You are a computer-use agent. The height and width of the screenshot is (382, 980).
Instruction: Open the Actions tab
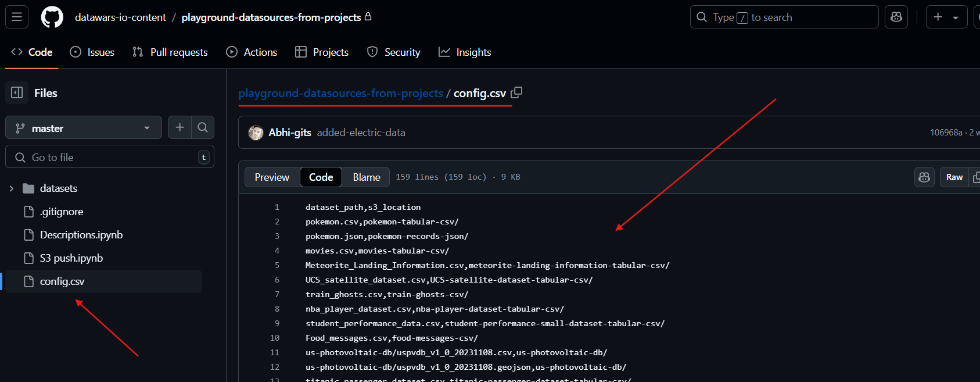click(x=252, y=52)
